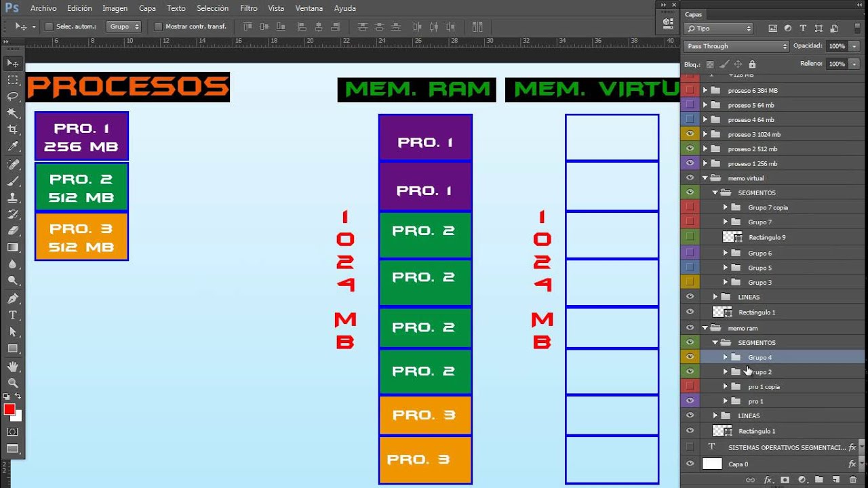Select the Eraser tool
Viewport: 868px width, 488px height.
12,230
